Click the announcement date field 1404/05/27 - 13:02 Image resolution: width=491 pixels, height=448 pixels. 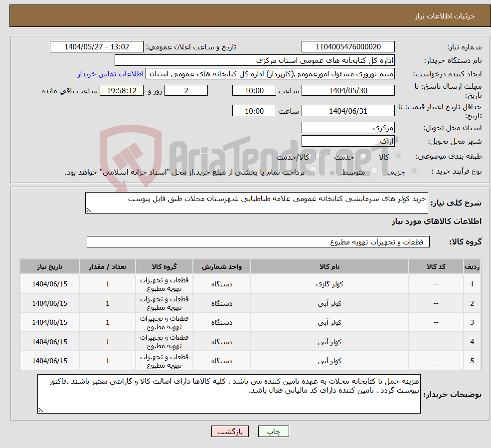[96, 47]
